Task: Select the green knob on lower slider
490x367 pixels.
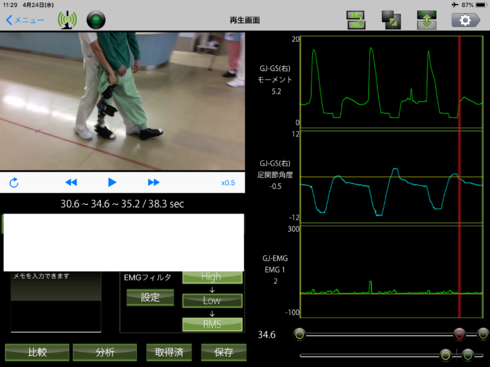Action: coord(468,355)
